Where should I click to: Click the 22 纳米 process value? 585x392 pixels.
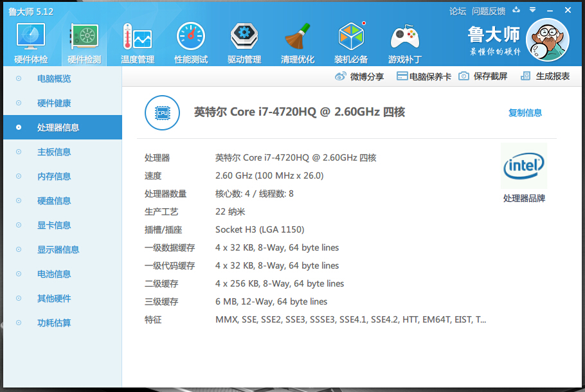click(x=230, y=212)
